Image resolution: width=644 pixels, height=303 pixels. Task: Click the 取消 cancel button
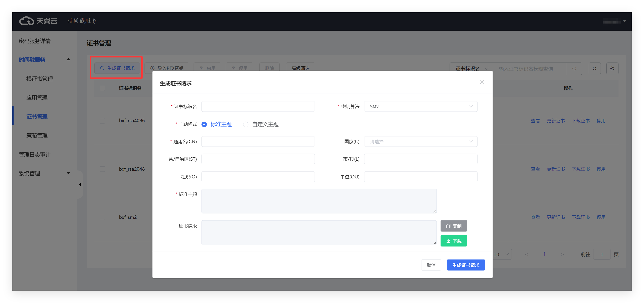pos(431,265)
